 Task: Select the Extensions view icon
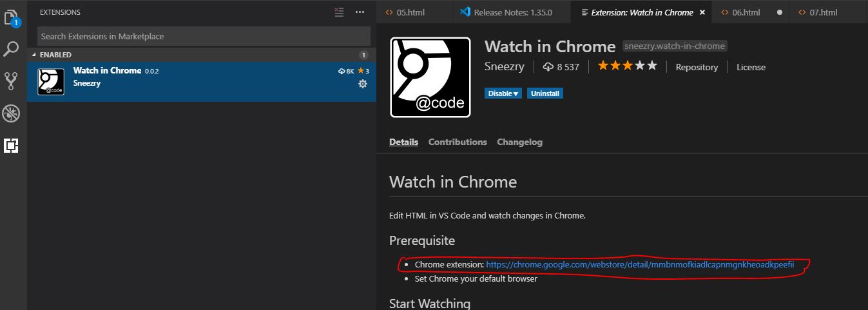pyautogui.click(x=12, y=146)
